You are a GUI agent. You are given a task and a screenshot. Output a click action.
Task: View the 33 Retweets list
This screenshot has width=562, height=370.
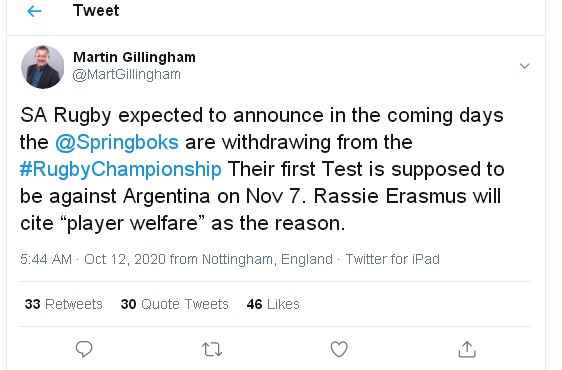click(64, 304)
